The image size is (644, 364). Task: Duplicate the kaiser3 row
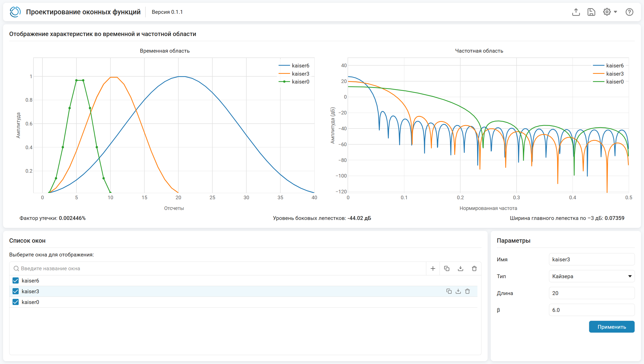click(449, 291)
